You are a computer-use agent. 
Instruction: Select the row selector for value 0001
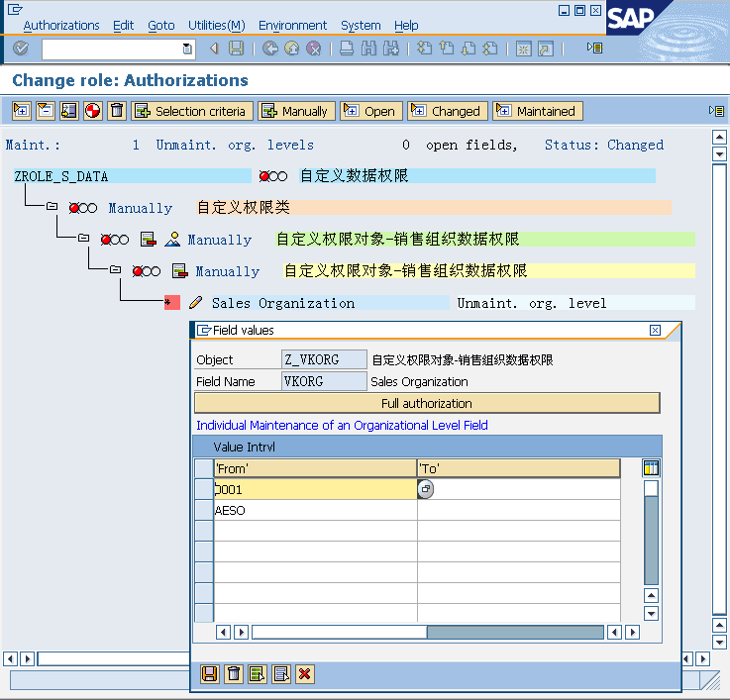204,489
